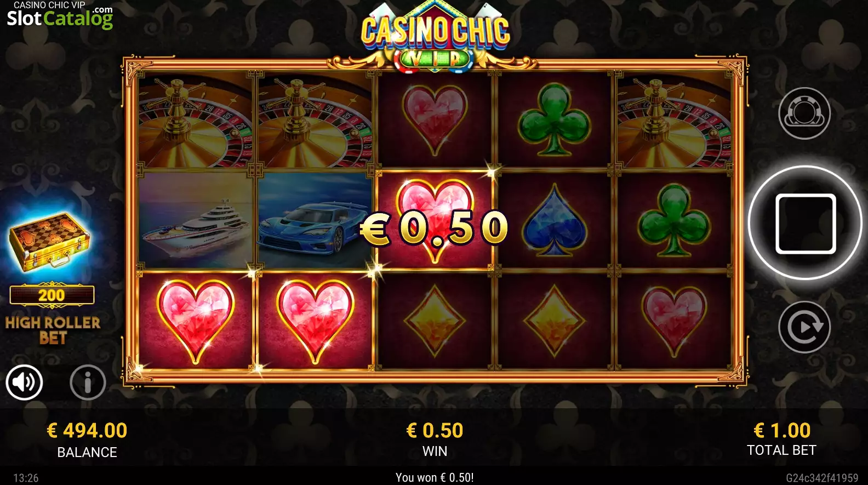This screenshot has height=485, width=868.
Task: Click the €0.50 Win display
Action: pyautogui.click(x=435, y=440)
